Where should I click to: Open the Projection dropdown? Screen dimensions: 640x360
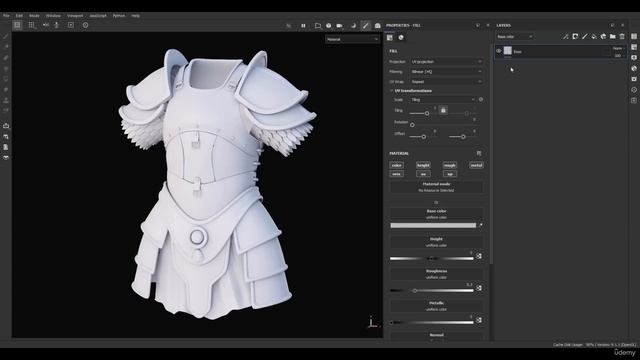coord(447,62)
